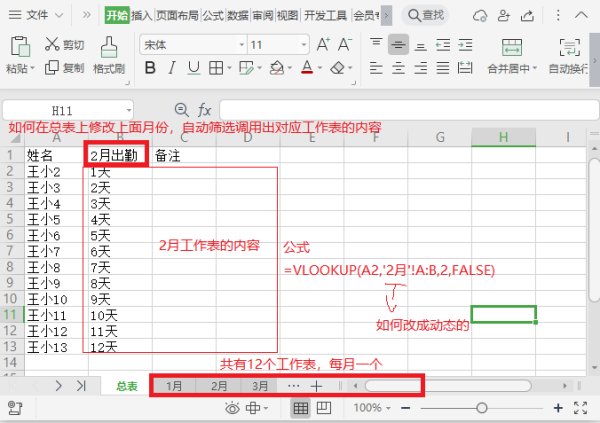Viewport: 600px width, 423px height.
Task: Apply cell borders icon
Action: [x=216, y=68]
